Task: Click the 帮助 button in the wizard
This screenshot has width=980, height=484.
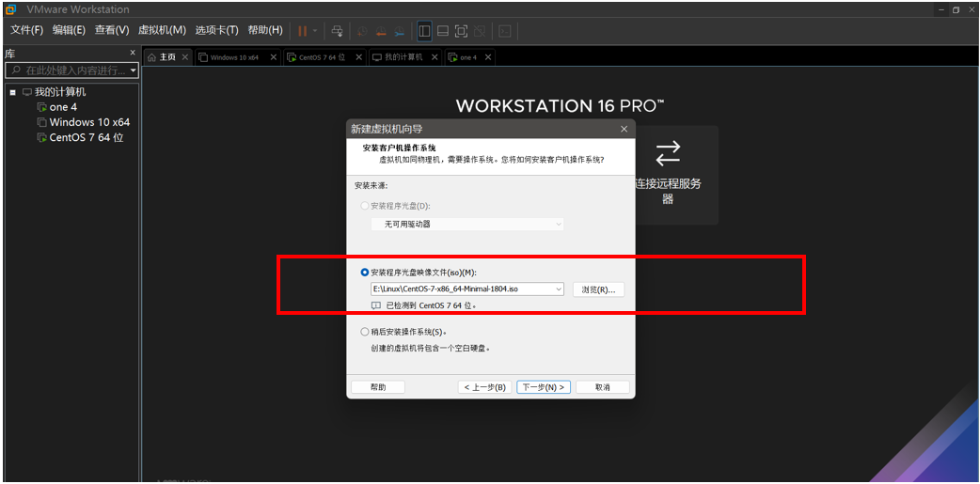Action: tap(378, 387)
